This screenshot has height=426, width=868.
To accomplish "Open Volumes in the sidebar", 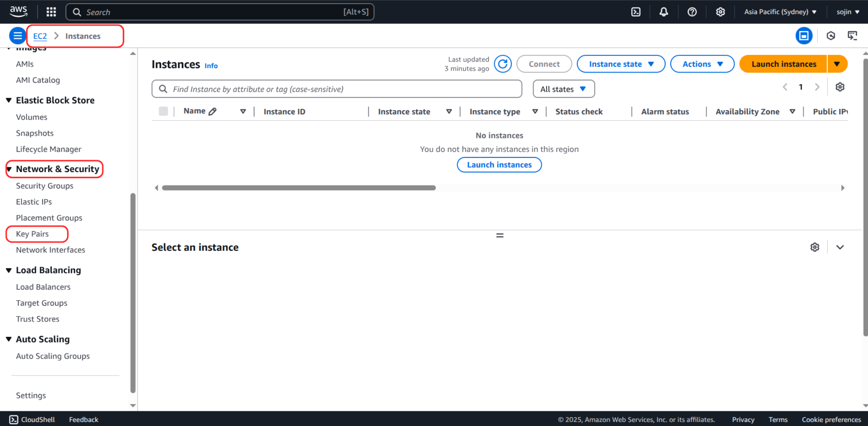I will pyautogui.click(x=32, y=117).
